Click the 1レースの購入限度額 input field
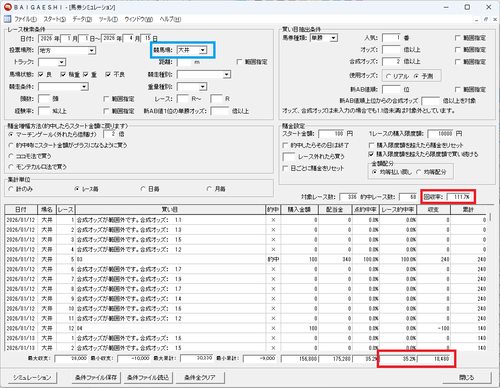 [x=440, y=134]
